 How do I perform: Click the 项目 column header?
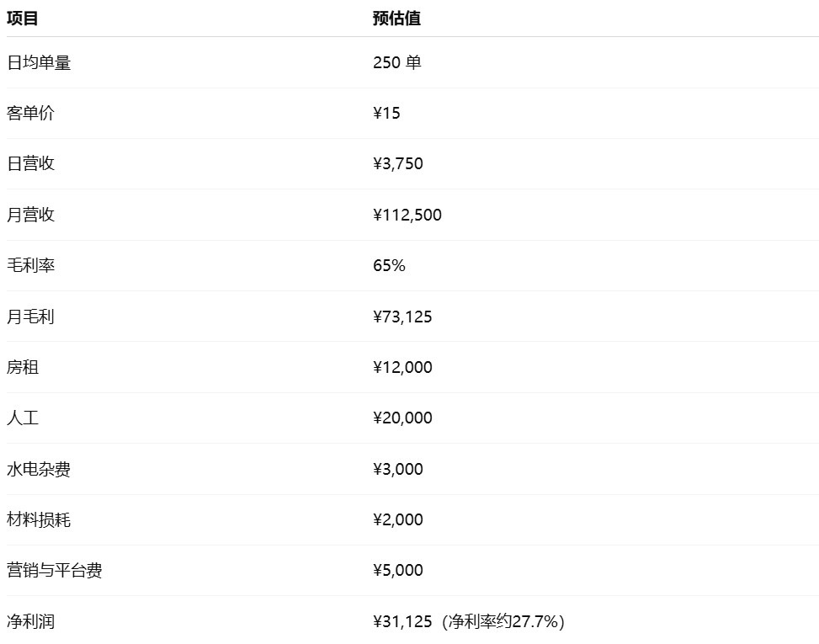tap(23, 19)
